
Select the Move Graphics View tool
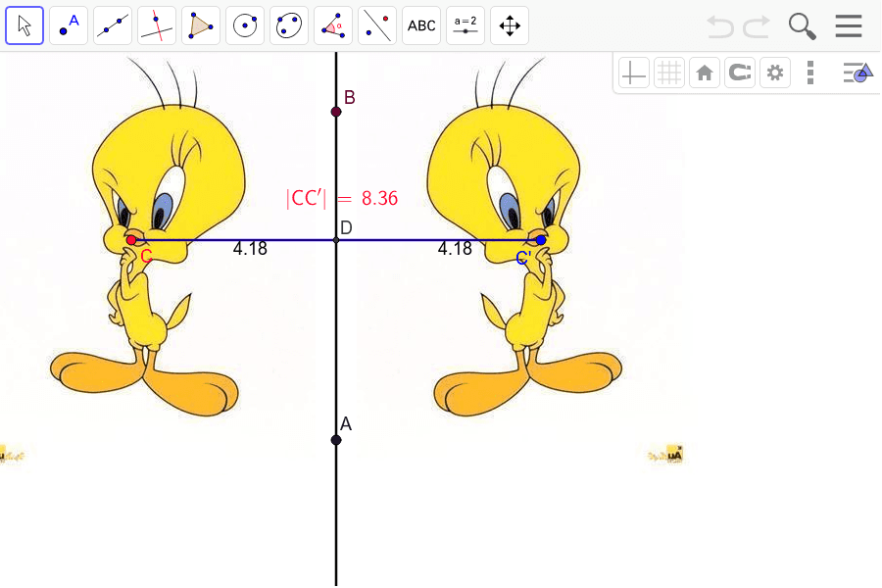tap(510, 25)
